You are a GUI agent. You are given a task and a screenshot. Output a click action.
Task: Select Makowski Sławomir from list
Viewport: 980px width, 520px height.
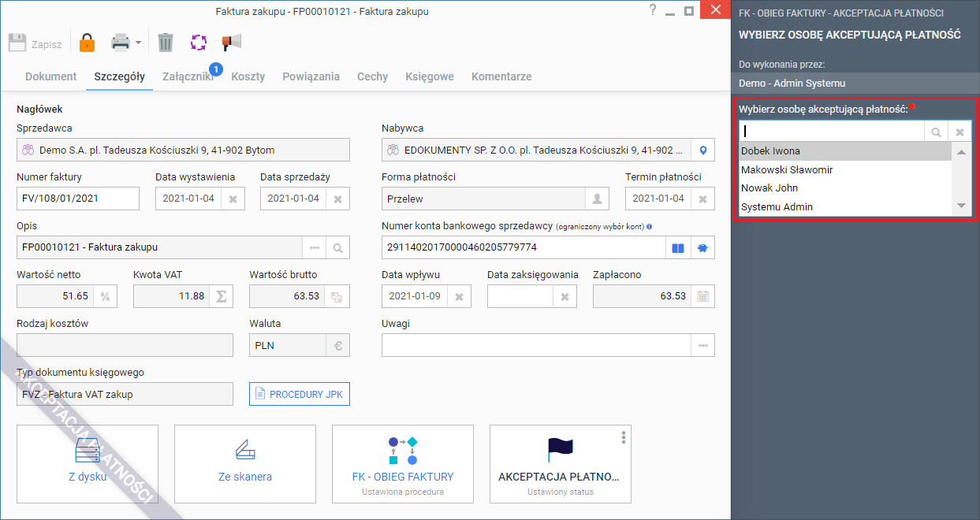(845, 169)
